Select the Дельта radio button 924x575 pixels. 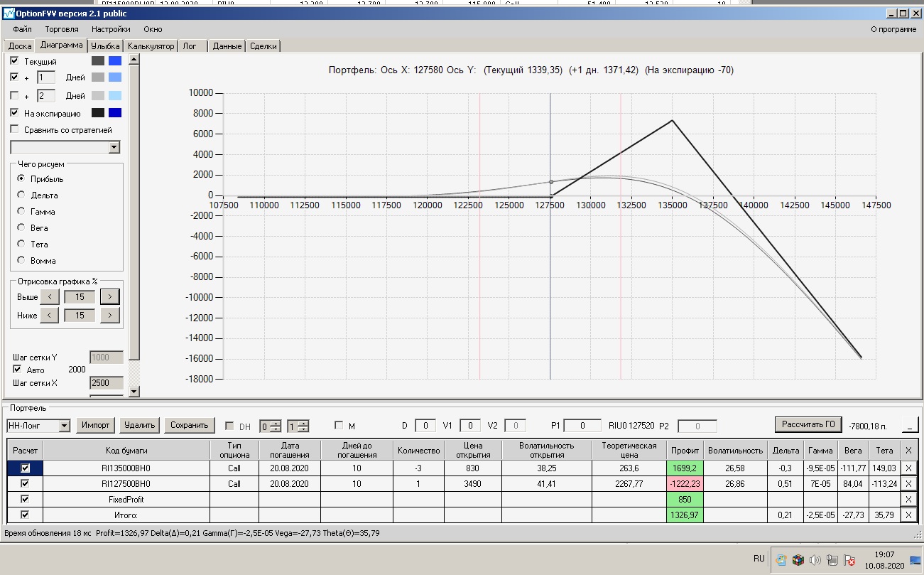point(21,195)
